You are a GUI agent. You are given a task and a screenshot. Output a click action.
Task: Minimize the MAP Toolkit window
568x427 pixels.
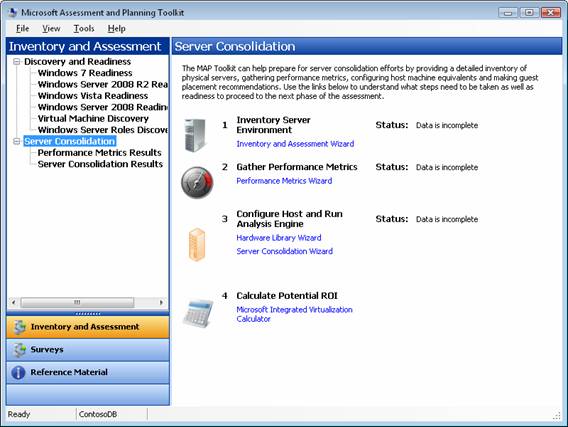tap(508, 13)
